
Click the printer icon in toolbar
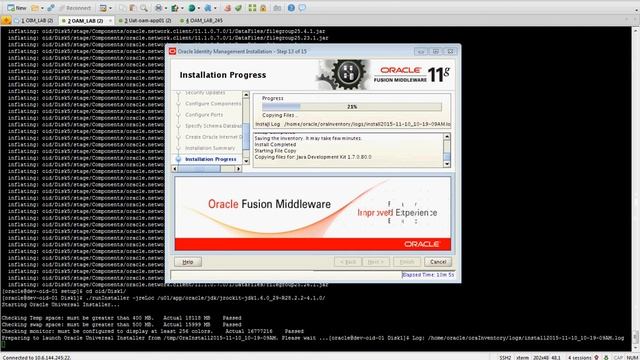click(158, 8)
